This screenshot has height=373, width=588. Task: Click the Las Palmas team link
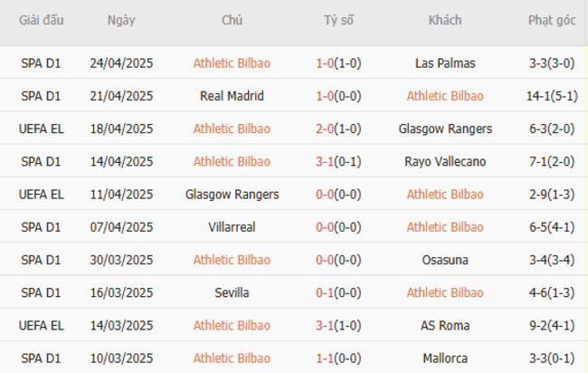click(x=445, y=63)
